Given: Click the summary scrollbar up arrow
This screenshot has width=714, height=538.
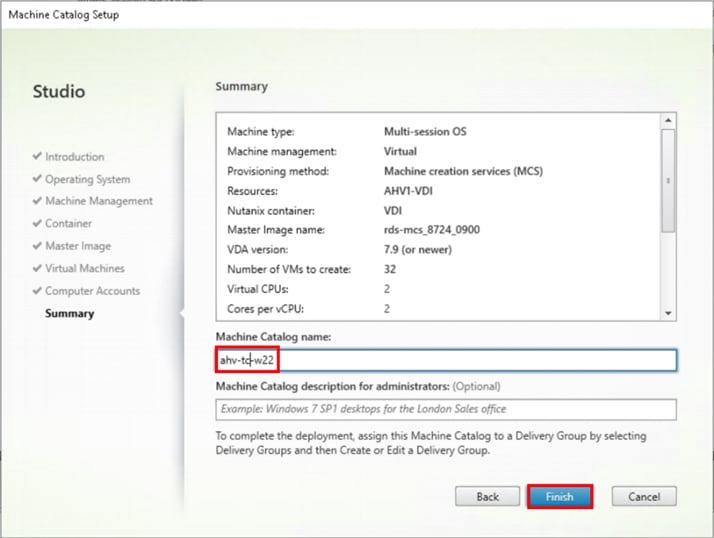Looking at the screenshot, I should (x=668, y=120).
